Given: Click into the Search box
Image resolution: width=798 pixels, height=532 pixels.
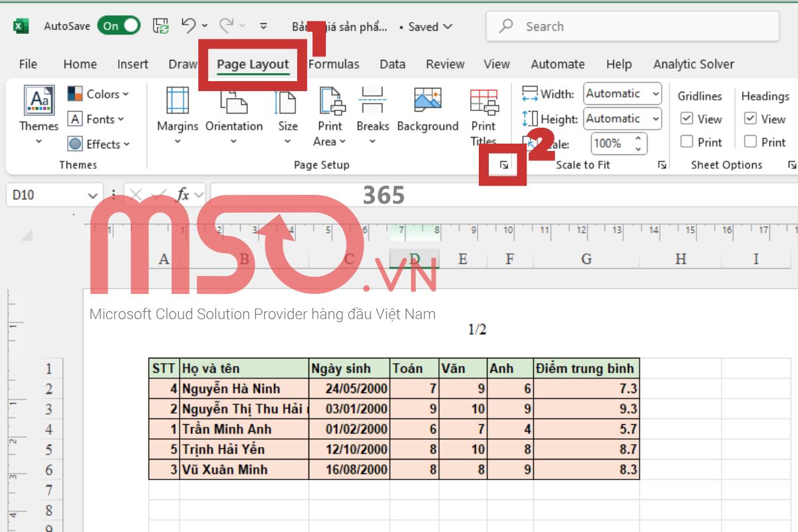Looking at the screenshot, I should click(x=632, y=27).
